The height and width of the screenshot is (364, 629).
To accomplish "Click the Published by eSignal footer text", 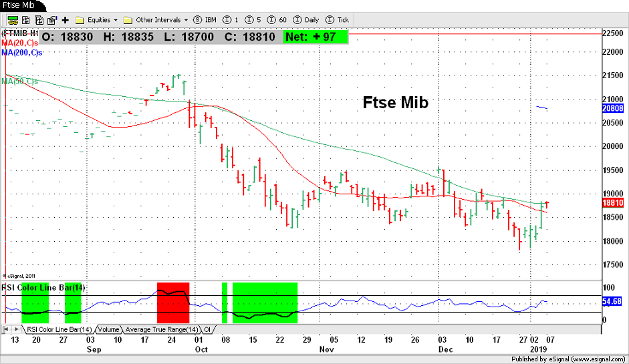I will click(568, 359).
